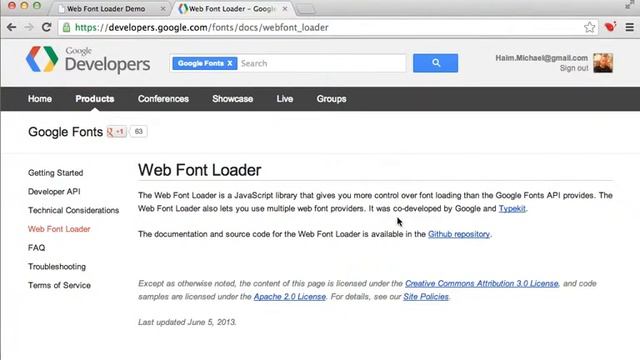Click the Google Developers logo
The width and height of the screenshot is (640, 360).
pos(88,60)
